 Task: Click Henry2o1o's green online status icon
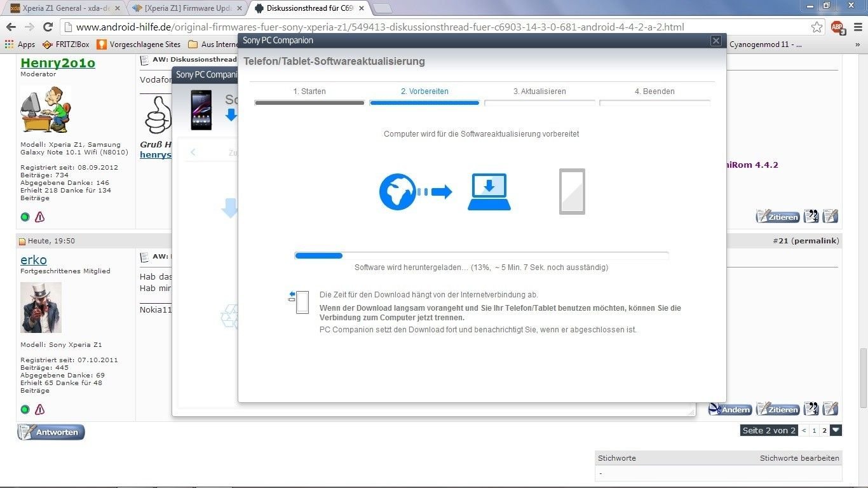[x=25, y=217]
